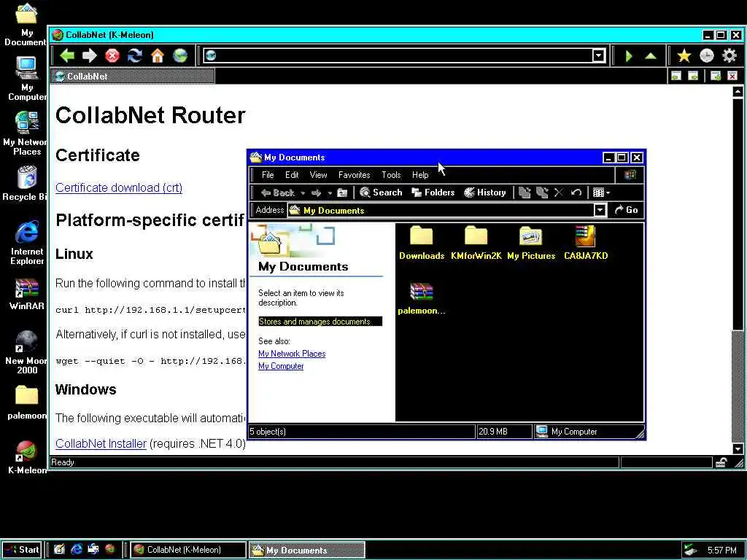Click K-Meleon page scrollbar down arrow
The image size is (747, 560).
tap(738, 448)
